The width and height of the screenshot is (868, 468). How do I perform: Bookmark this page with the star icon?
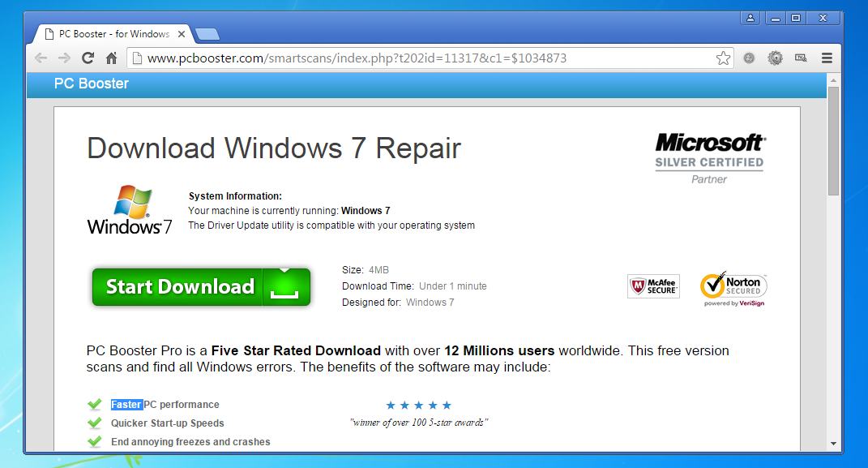pos(722,58)
